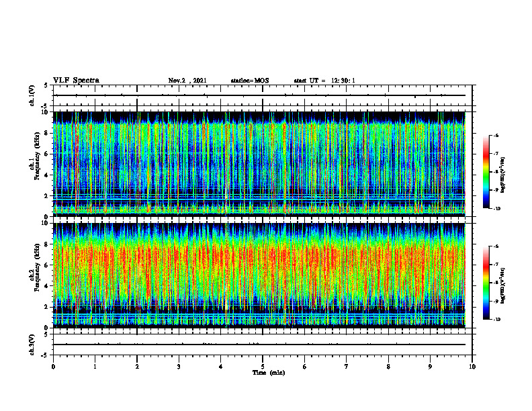Click the ch.1 frequency axis "4" tick label

point(46,175)
